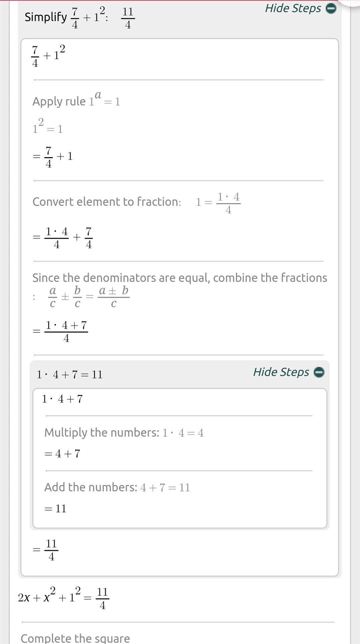Click the 'Convert element to fraction' text
The width and height of the screenshot is (360, 644).
coord(106,202)
